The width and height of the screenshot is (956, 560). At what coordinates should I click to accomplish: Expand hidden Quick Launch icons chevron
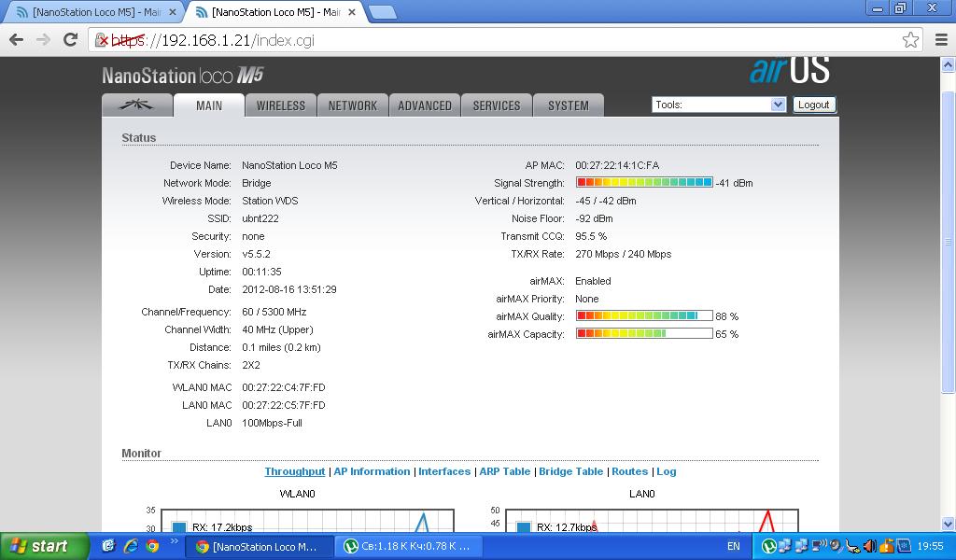coord(174,542)
